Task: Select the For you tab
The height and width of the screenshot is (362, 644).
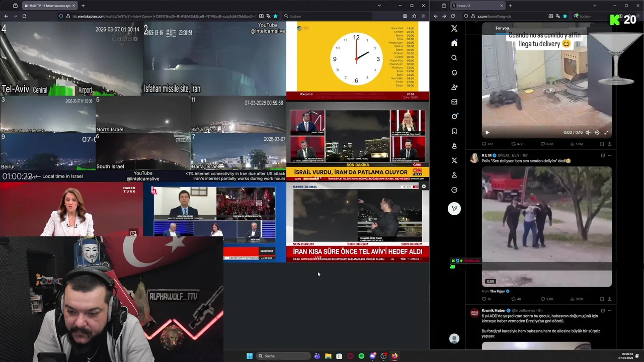Action: [502, 28]
